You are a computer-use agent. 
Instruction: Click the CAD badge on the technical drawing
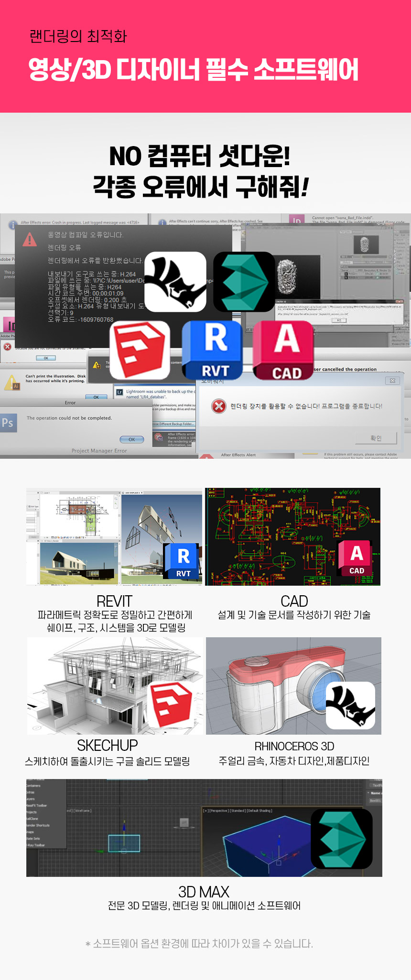(x=357, y=558)
